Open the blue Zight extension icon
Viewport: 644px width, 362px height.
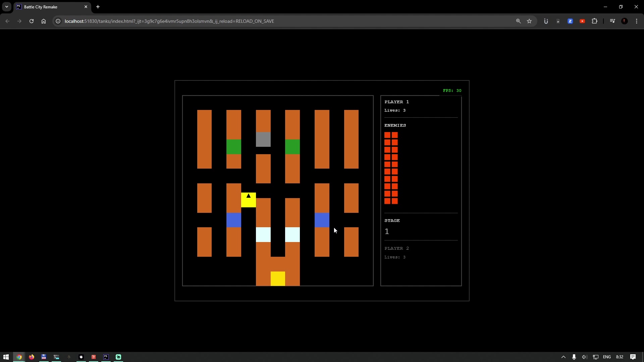pyautogui.click(x=570, y=21)
